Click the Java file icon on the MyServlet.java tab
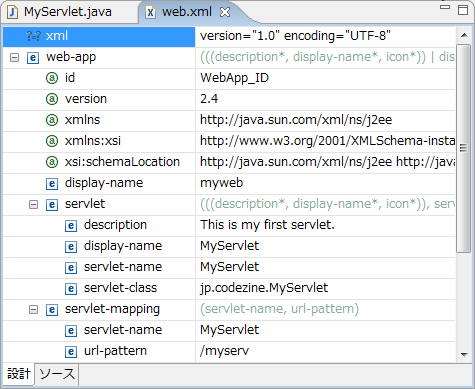 tap(13, 12)
